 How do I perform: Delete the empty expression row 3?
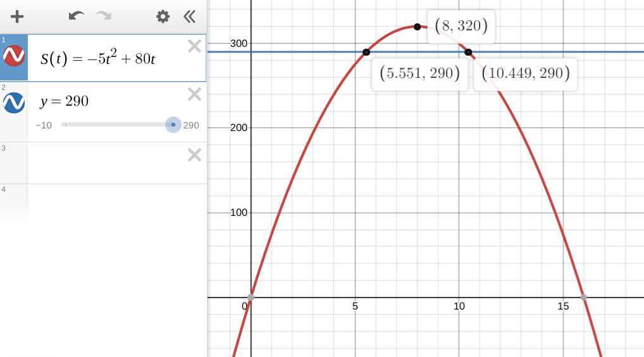[x=194, y=155]
